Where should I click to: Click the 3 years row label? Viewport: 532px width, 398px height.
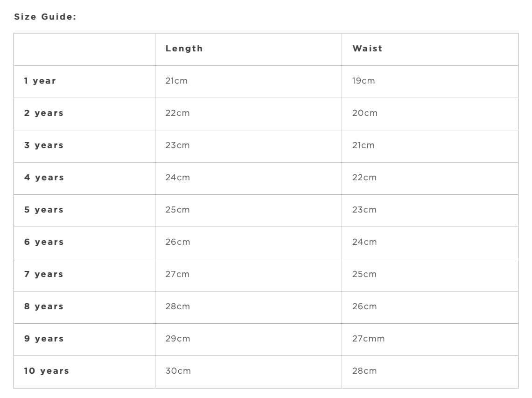44,145
